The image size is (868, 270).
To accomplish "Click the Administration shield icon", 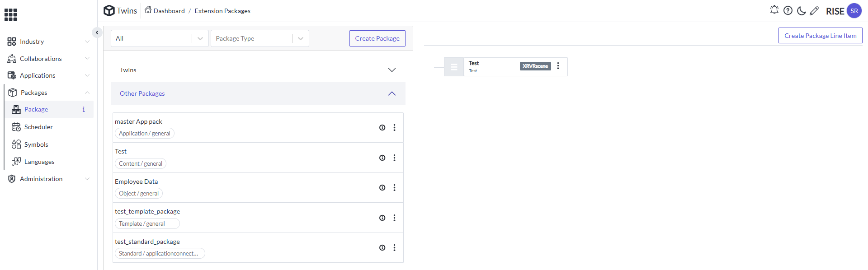I will click(12, 179).
